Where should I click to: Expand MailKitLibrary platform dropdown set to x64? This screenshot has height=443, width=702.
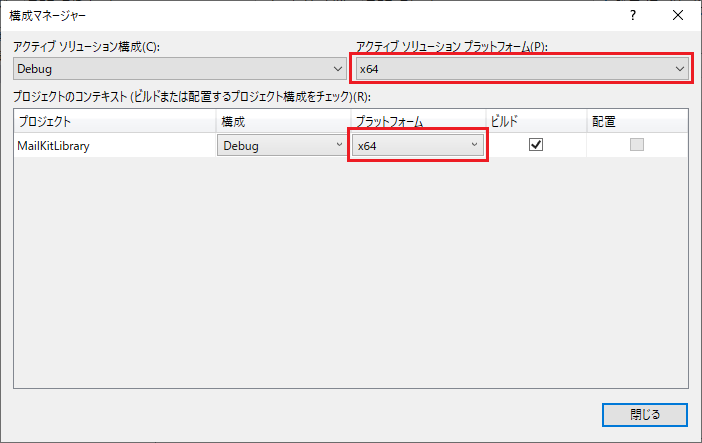point(418,146)
